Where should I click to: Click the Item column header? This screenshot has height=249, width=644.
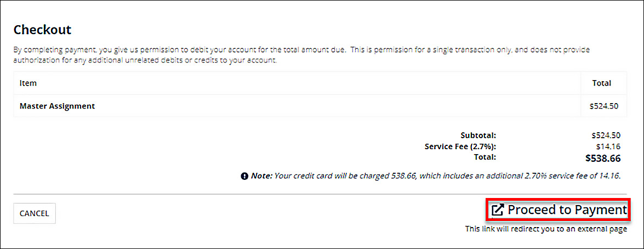pyautogui.click(x=28, y=83)
